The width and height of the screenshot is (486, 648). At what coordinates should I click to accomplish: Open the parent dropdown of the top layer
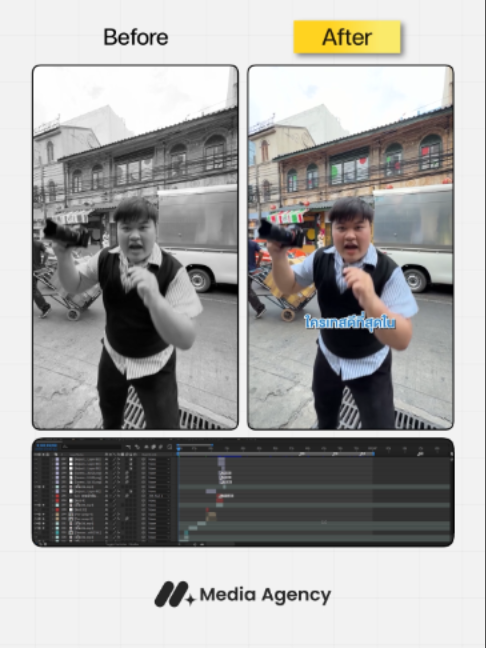(x=159, y=459)
